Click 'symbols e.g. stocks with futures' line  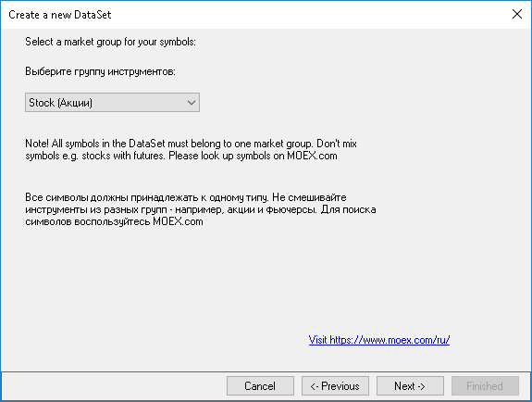click(95, 156)
